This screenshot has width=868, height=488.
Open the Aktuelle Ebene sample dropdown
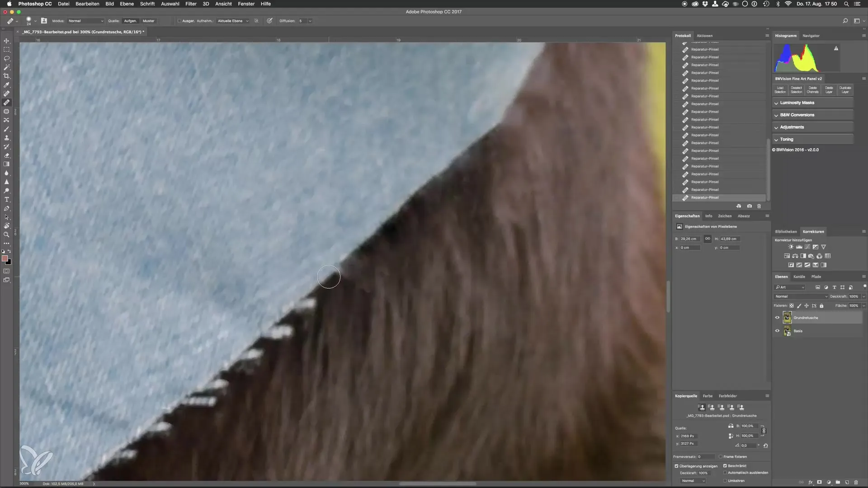[x=233, y=21]
